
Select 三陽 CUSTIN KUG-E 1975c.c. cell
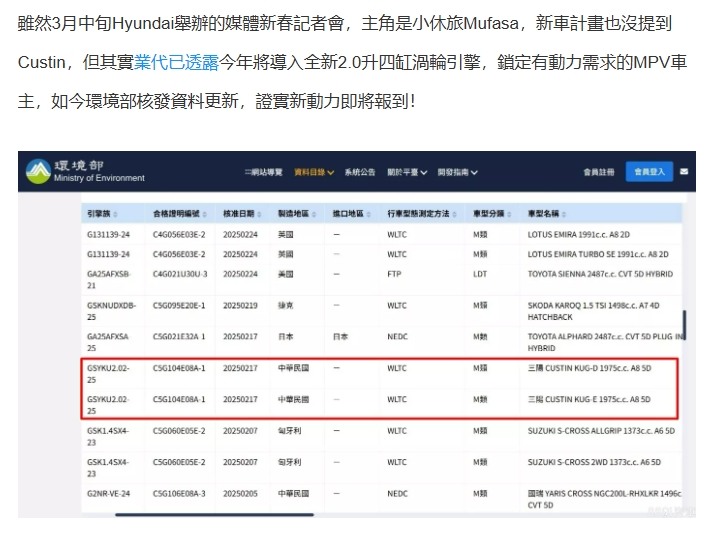(589, 399)
